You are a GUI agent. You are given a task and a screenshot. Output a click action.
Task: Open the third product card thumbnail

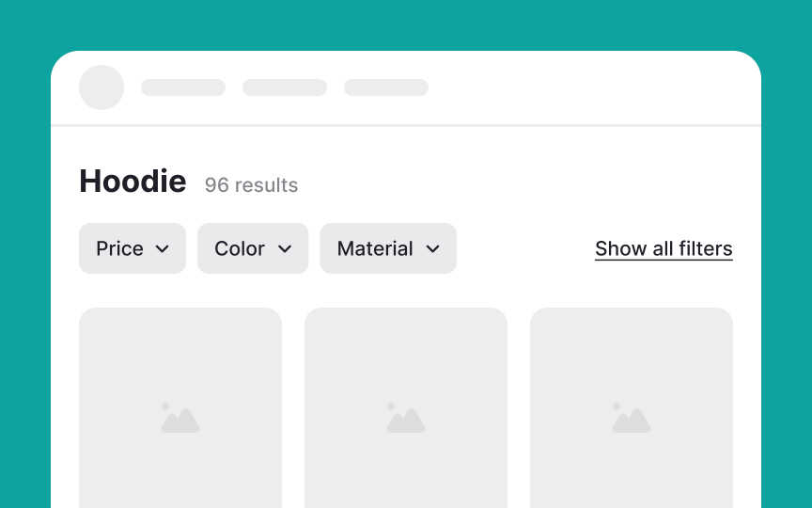pyautogui.click(x=632, y=408)
